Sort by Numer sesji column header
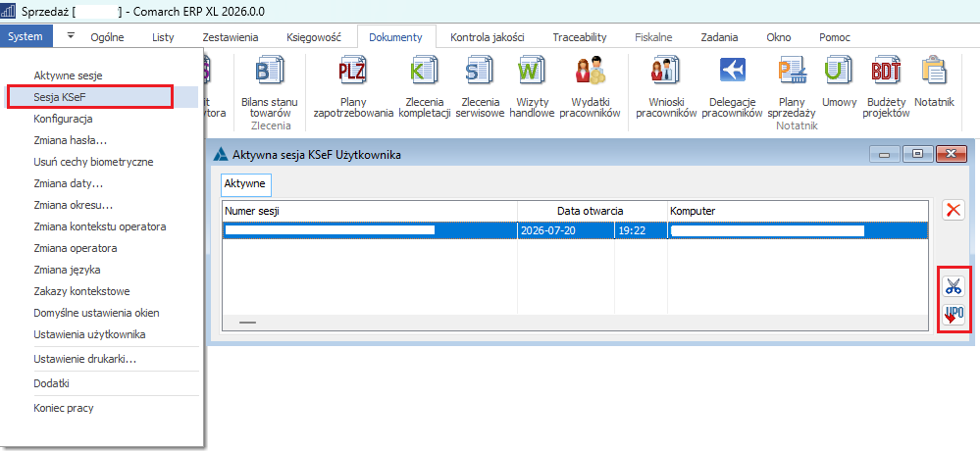Viewport: 980px width, 451px height. 370,211
